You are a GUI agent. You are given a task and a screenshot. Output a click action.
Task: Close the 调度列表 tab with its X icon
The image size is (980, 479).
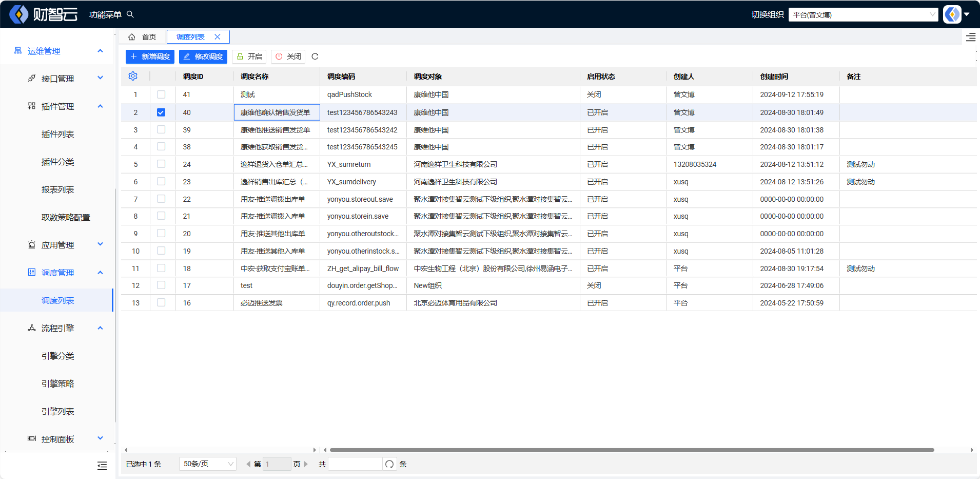pos(218,37)
